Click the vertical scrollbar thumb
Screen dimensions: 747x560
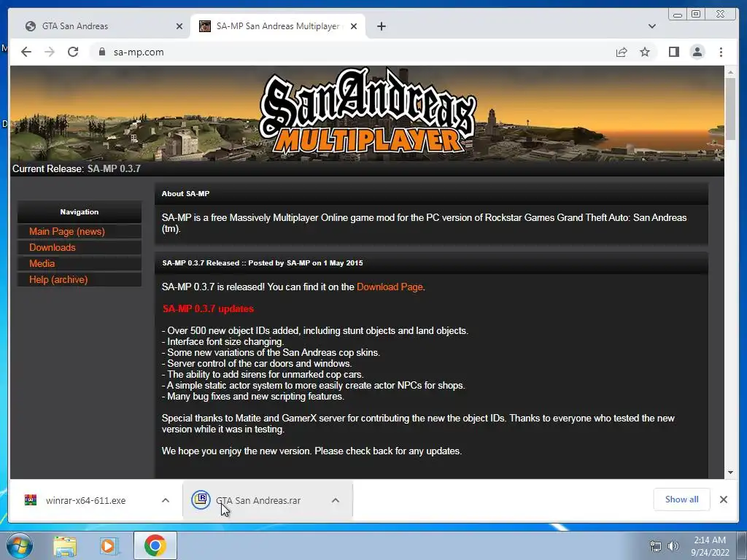[x=730, y=109]
